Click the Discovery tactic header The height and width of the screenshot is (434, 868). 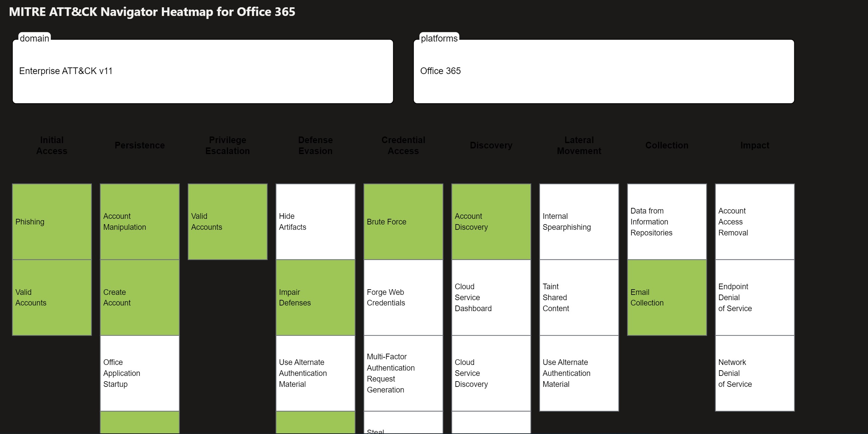(x=491, y=145)
